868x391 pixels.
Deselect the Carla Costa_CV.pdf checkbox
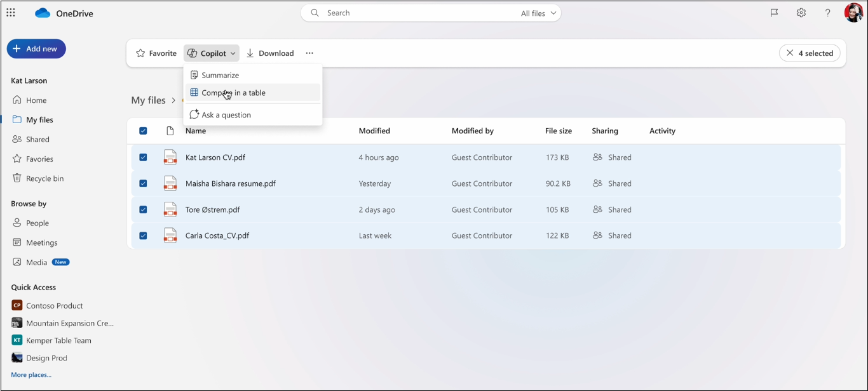point(143,235)
